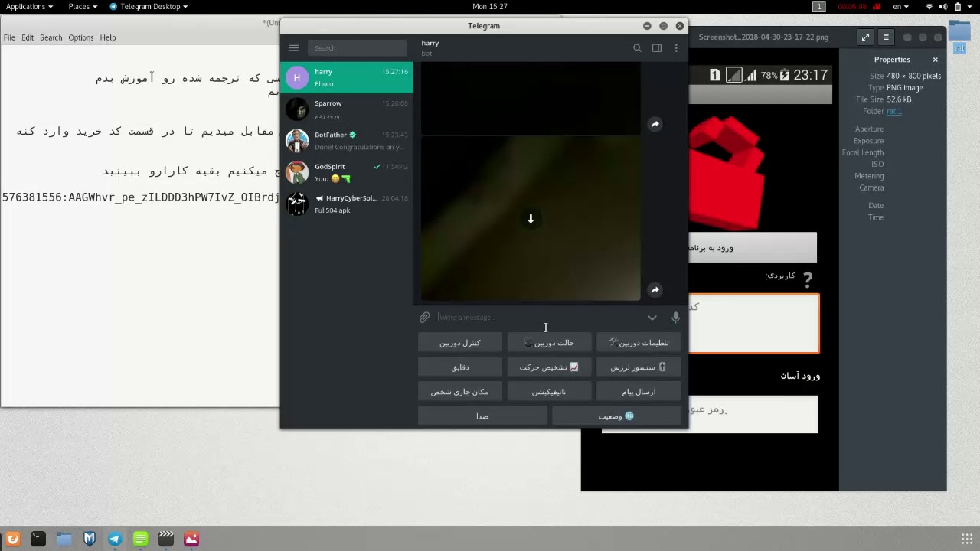Open the en keyboard language dropdown
Viewport: 980px width, 551px height.
click(x=900, y=6)
